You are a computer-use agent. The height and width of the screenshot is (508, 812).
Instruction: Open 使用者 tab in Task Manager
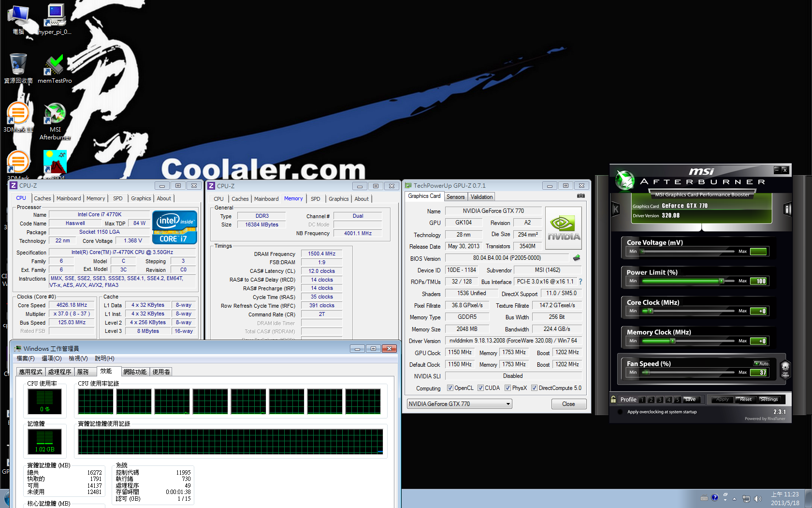point(161,372)
